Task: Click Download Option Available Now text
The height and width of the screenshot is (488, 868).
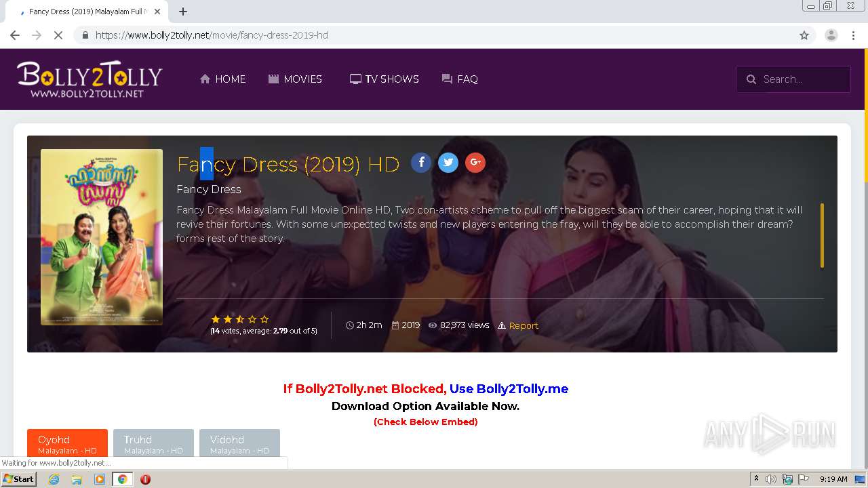Action: (x=426, y=407)
